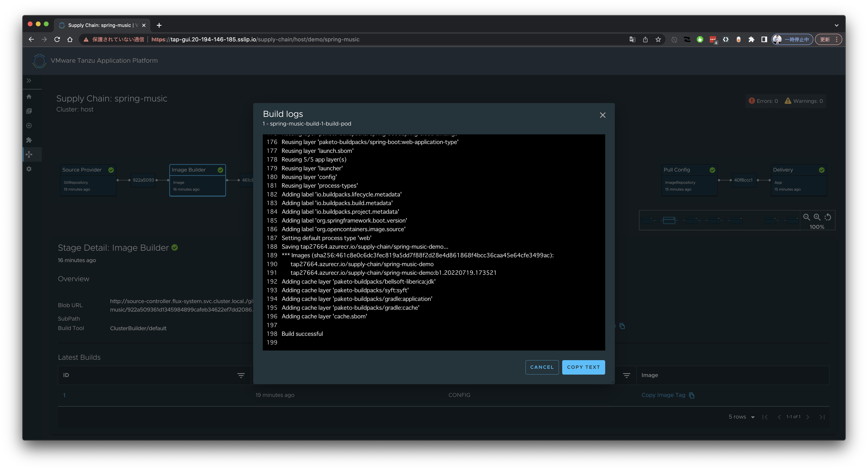Click the create plus sidebar icon
Image resolution: width=868 pixels, height=470 pixels.
coord(29,126)
